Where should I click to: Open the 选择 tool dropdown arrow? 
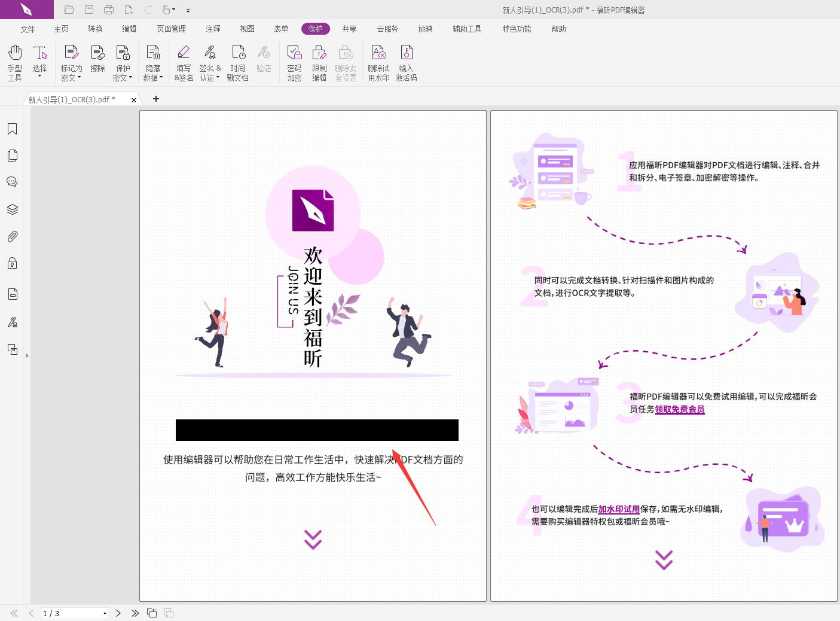(39, 77)
